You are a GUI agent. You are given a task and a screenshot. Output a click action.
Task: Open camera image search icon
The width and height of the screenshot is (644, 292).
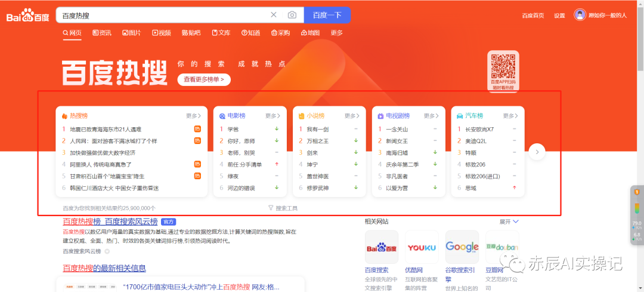pos(292,15)
